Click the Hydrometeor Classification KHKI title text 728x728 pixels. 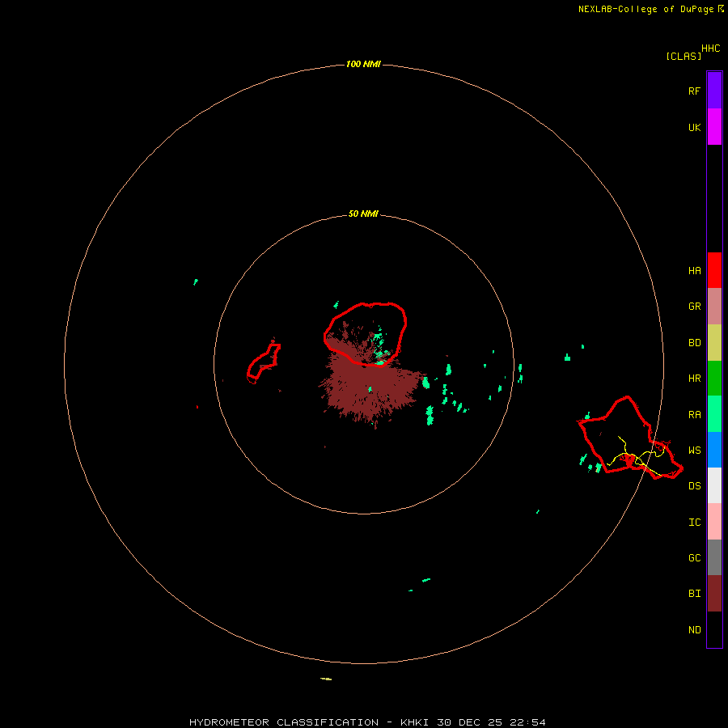point(367,722)
